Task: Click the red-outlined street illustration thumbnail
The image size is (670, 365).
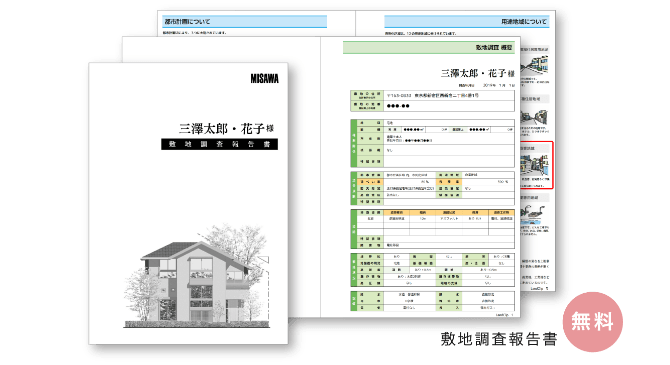Action: pyautogui.click(x=536, y=165)
